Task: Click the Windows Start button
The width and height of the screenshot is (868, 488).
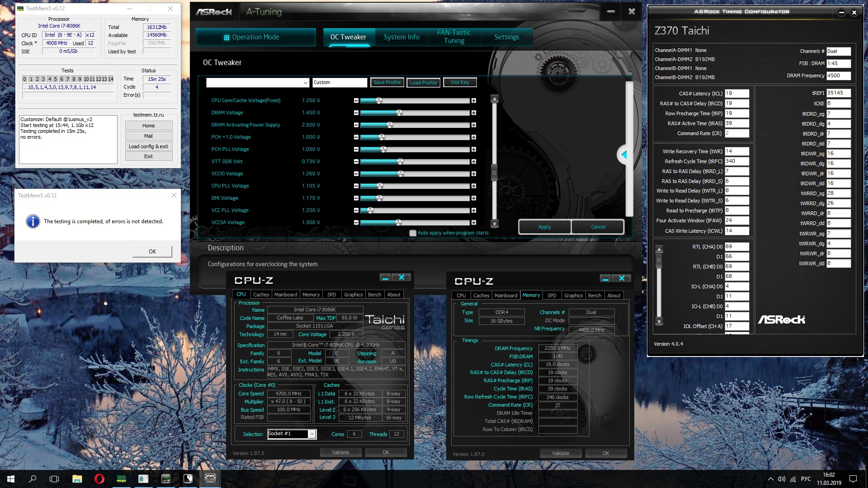Action: click(x=11, y=479)
